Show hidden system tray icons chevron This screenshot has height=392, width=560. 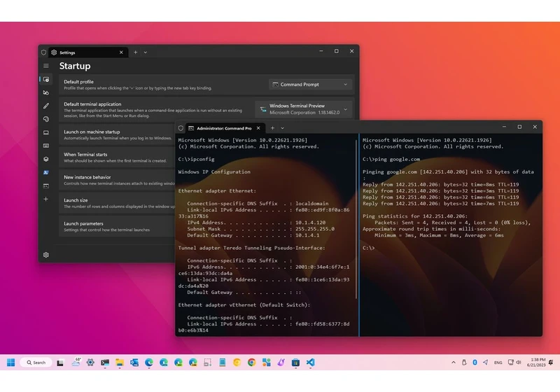(x=454, y=363)
